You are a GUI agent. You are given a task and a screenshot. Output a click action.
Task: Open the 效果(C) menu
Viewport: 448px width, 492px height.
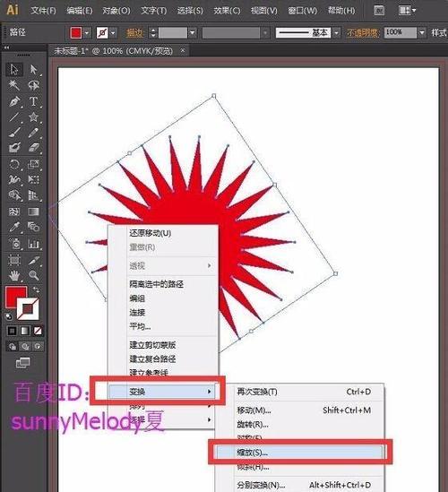(227, 11)
